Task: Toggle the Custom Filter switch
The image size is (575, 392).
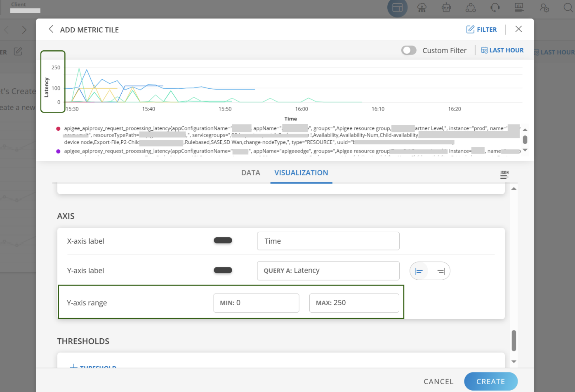Action: point(409,50)
